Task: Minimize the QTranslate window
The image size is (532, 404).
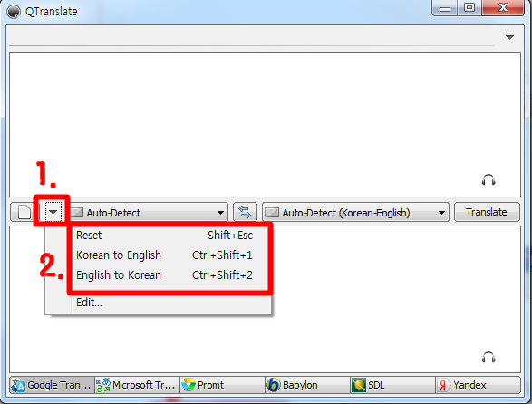Action: (x=445, y=8)
